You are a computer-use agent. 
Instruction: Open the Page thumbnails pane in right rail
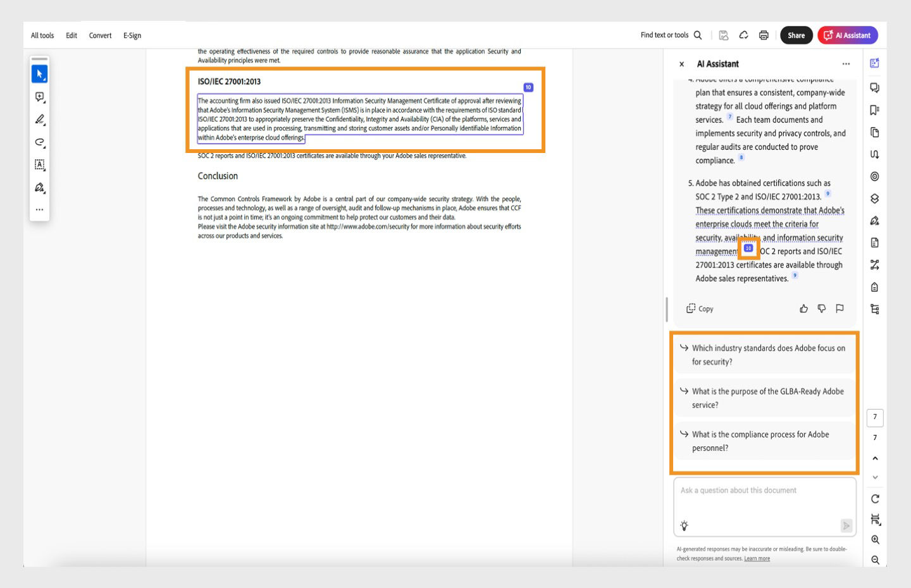pyautogui.click(x=874, y=132)
